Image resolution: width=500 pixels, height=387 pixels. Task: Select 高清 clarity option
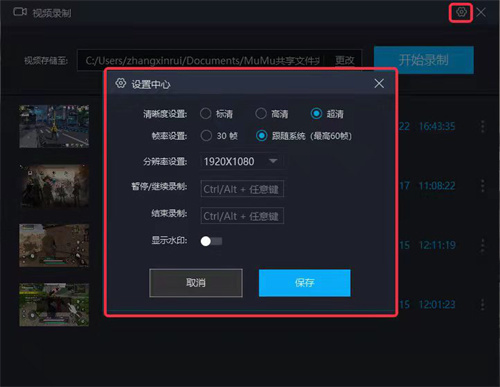(261, 114)
